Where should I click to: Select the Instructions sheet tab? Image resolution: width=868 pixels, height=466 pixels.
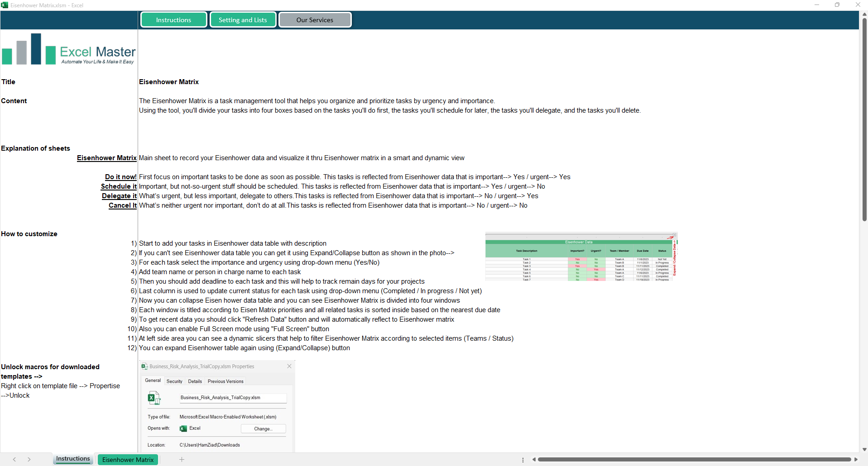point(73,459)
